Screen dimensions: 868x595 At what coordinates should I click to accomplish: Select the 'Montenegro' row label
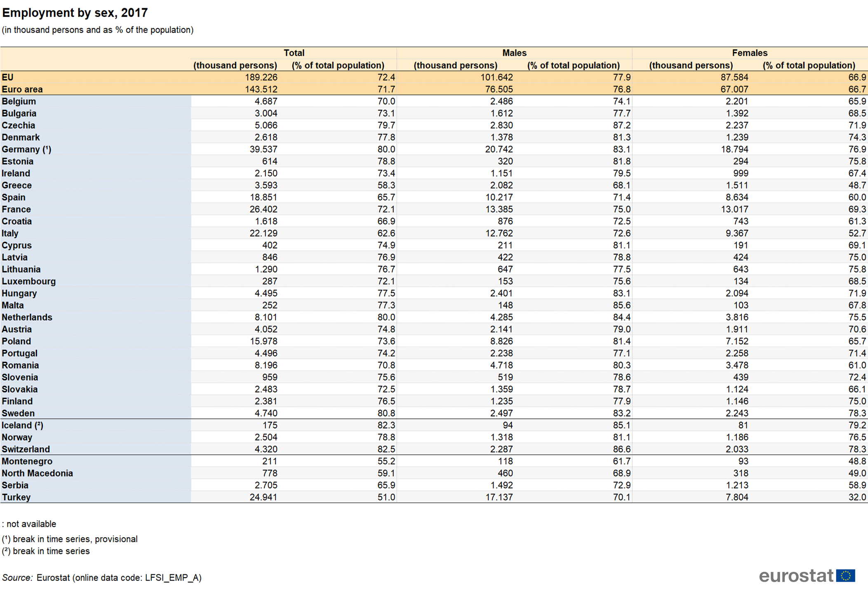[x=27, y=461]
